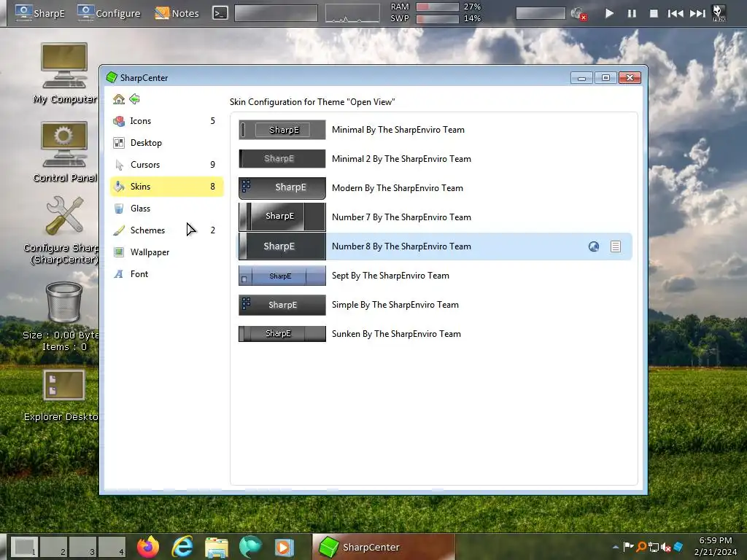Show hidden tray icons arrow

(x=616, y=547)
